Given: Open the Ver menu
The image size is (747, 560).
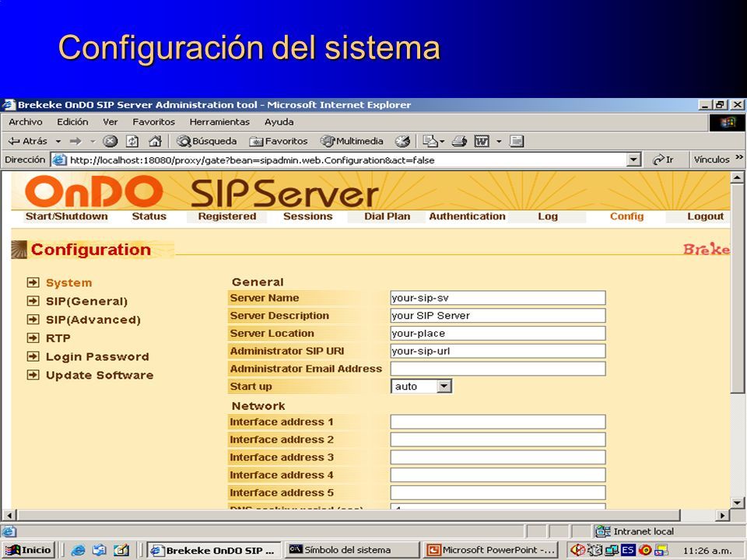Looking at the screenshot, I should [110, 122].
